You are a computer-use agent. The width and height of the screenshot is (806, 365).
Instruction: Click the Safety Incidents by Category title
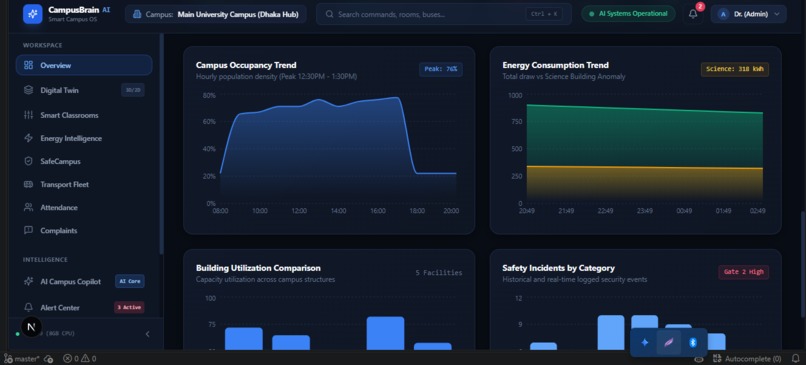558,268
